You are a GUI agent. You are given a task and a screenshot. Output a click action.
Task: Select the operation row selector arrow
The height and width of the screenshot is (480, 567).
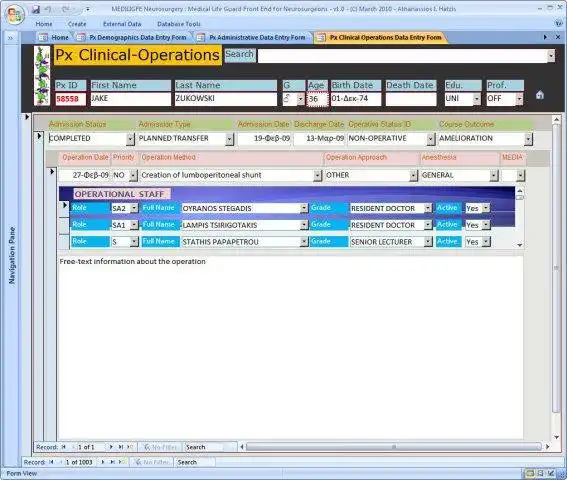tap(52, 171)
